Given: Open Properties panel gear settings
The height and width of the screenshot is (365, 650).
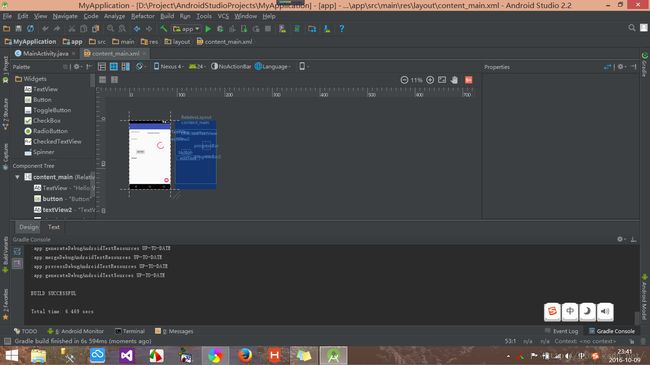Looking at the screenshot, I should coord(621,67).
